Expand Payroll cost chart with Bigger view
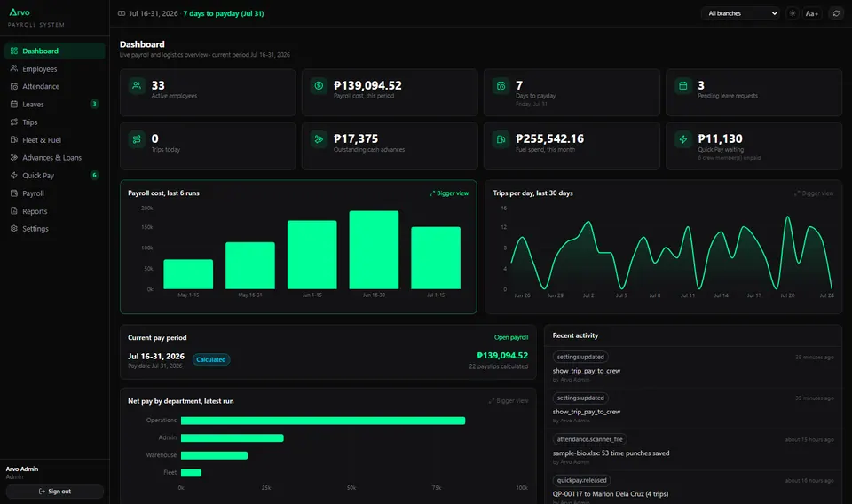852x504 pixels. 449,193
